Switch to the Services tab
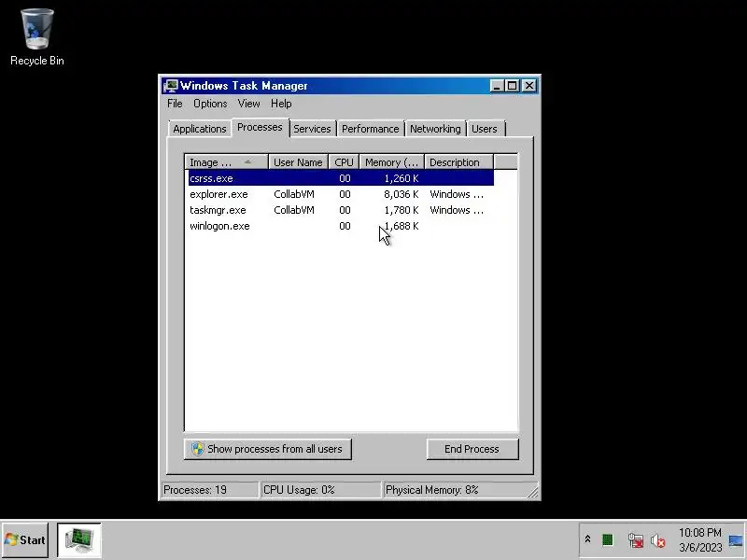747x560 pixels. tap(312, 129)
